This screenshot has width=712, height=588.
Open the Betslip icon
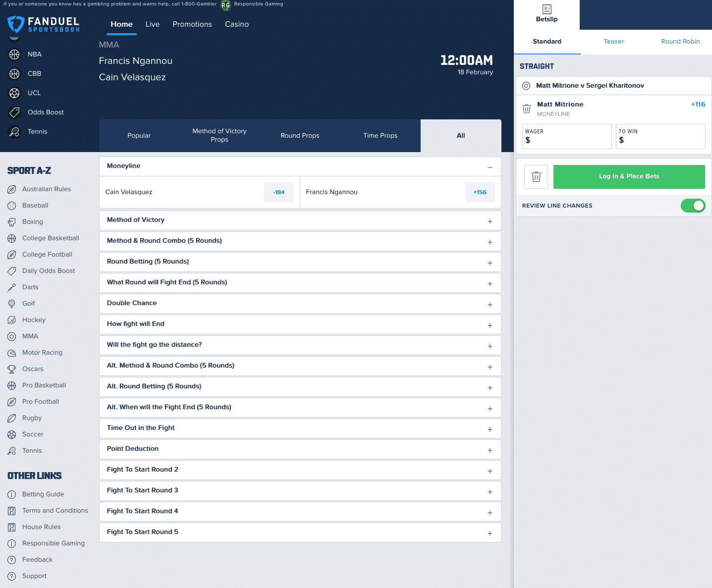(547, 9)
